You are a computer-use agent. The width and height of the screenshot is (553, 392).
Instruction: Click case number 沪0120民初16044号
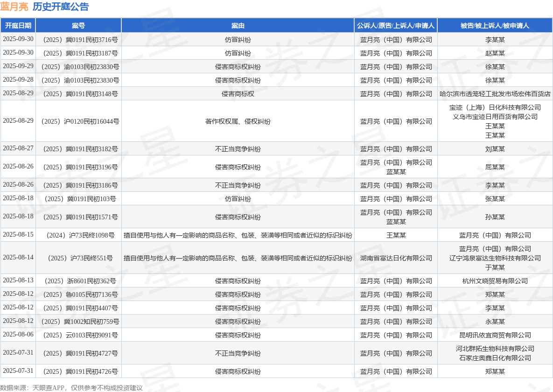(x=80, y=121)
